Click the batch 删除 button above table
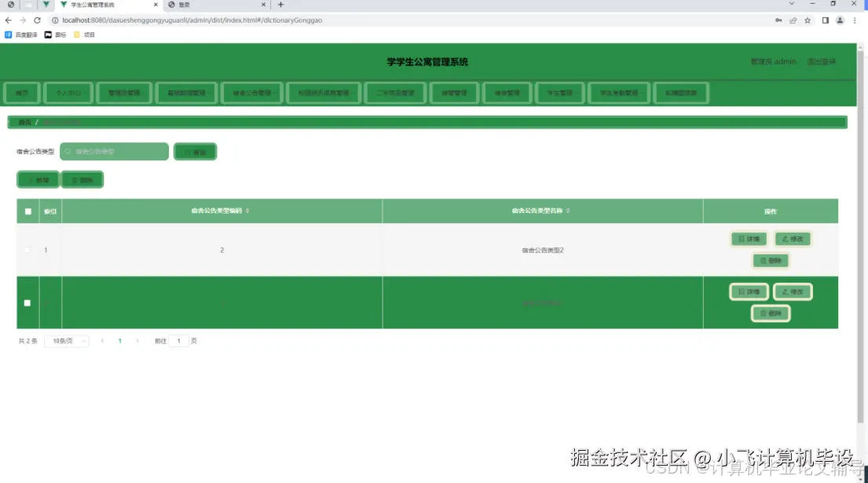 coord(82,180)
